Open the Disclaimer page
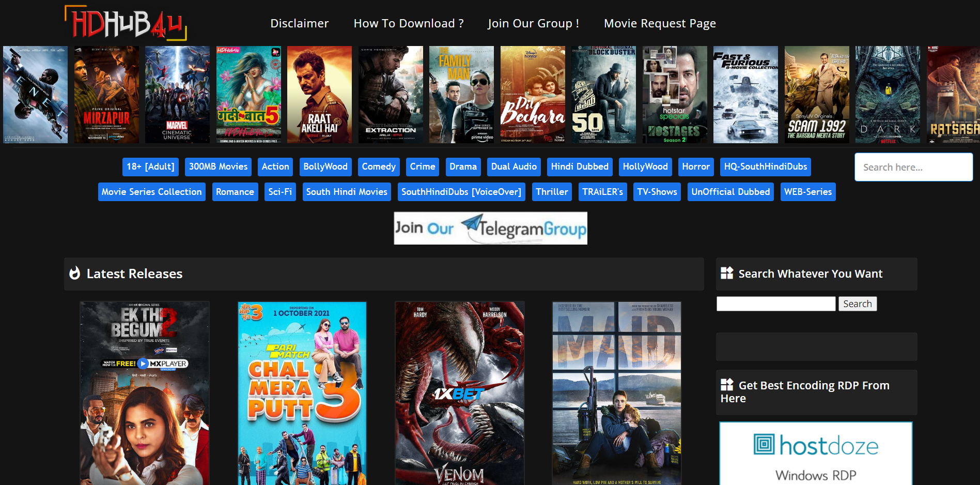The image size is (980, 485). tap(299, 23)
